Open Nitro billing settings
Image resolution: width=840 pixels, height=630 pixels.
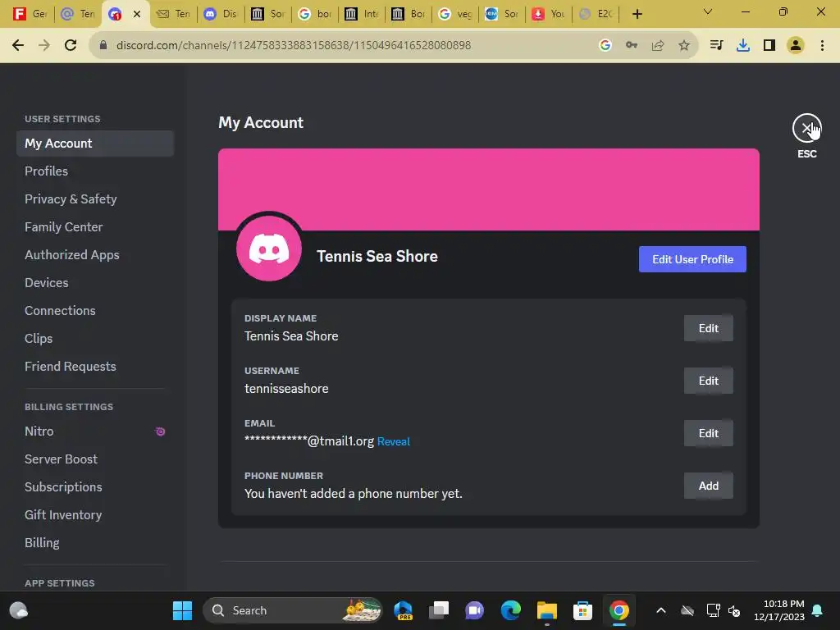(x=95, y=431)
